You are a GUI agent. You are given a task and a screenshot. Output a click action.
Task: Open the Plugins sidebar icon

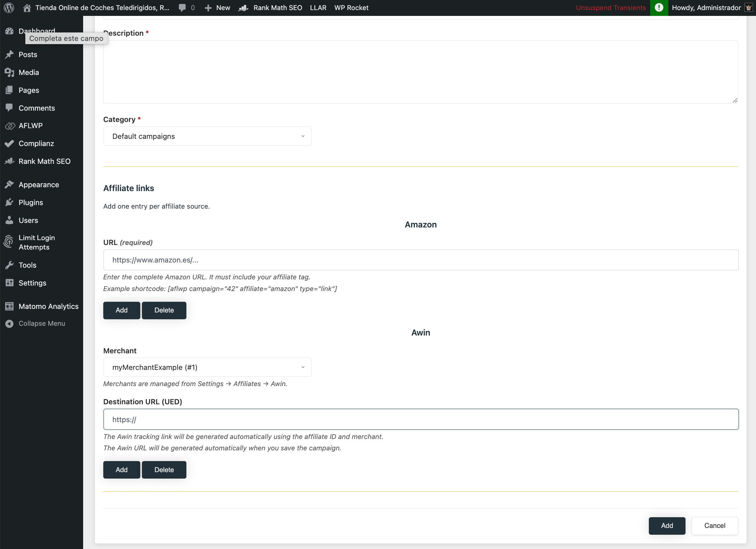click(31, 202)
